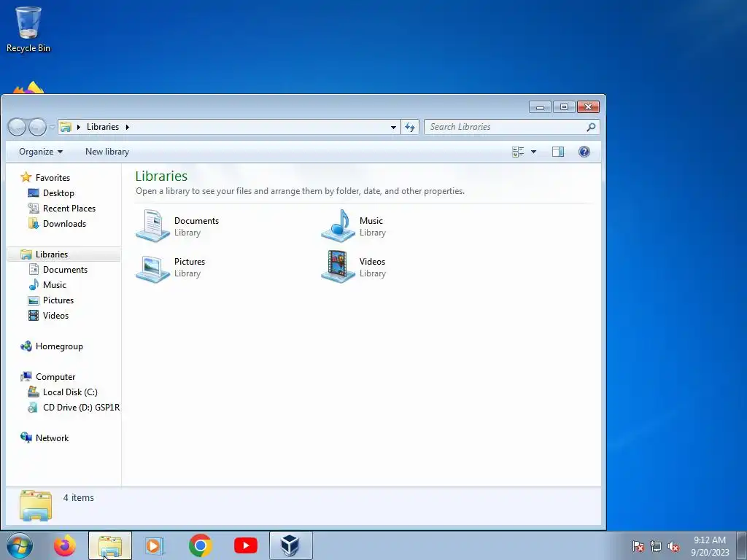Click the Show desktop button

[x=741, y=545]
